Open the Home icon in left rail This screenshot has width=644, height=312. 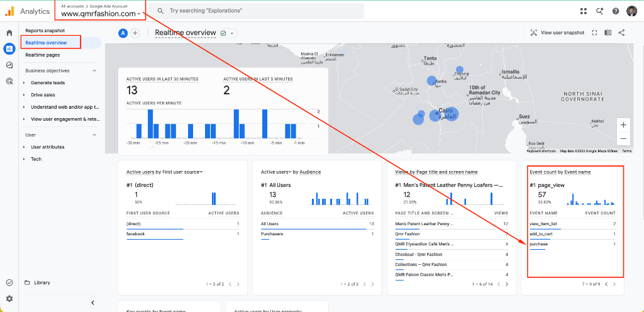(9, 33)
